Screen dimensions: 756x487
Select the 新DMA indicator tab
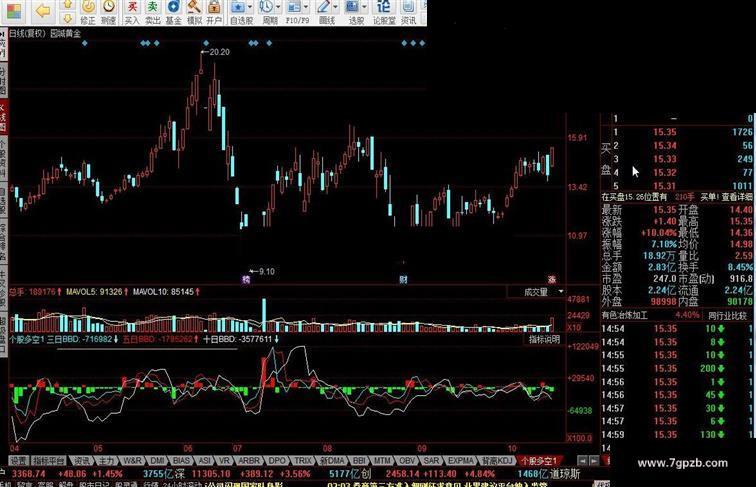click(x=332, y=461)
